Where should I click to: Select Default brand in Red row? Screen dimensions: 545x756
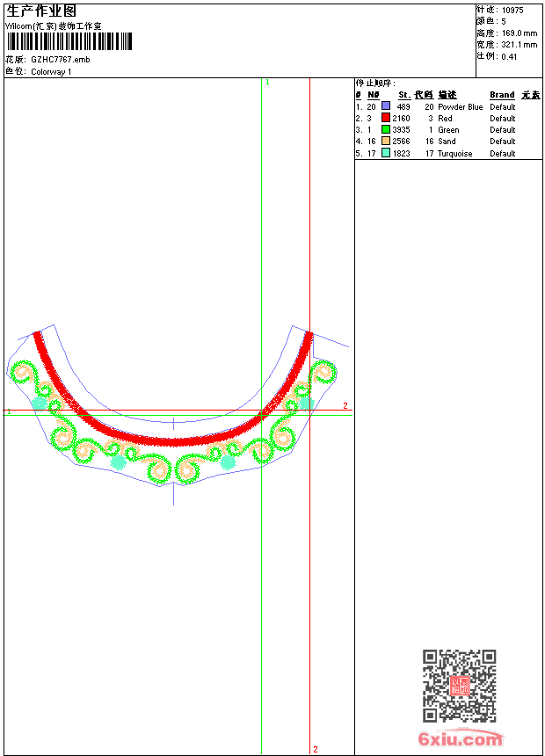503,119
